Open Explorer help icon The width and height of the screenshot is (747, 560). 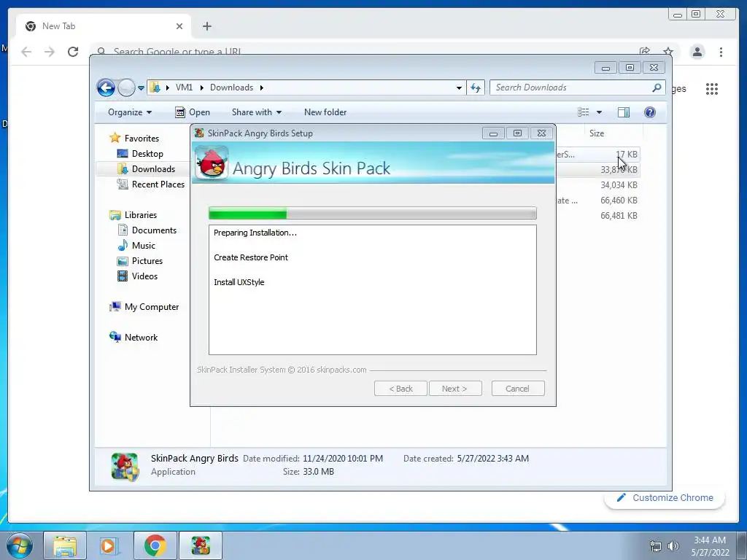[x=650, y=112]
